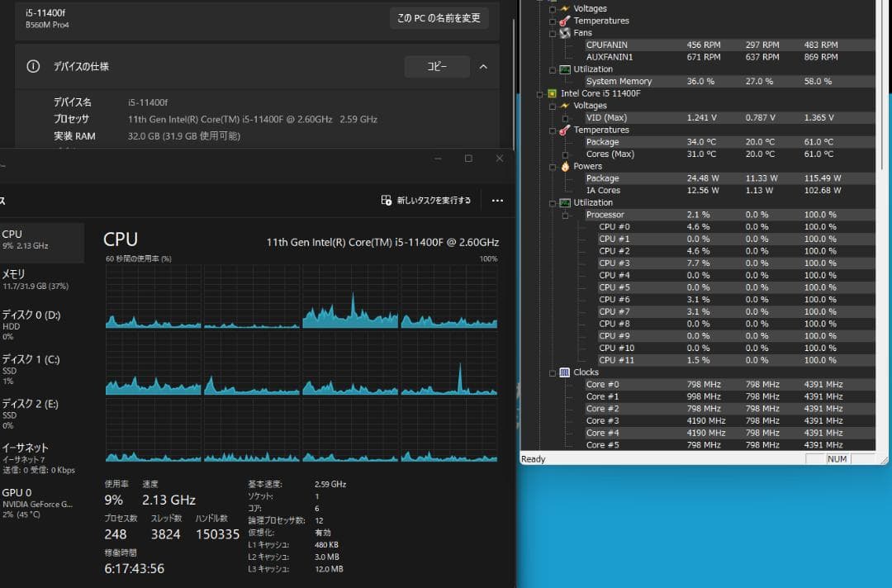This screenshot has width=892, height=588.
Task: Select the Temperatures thermometer icon in HWiNFO
Action: coord(563,21)
